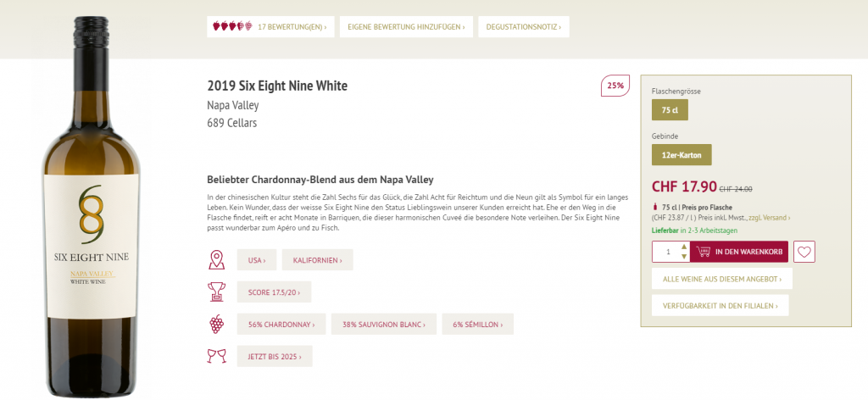The width and height of the screenshot is (868, 400).
Task: Click the location pin icon
Action: [216, 259]
